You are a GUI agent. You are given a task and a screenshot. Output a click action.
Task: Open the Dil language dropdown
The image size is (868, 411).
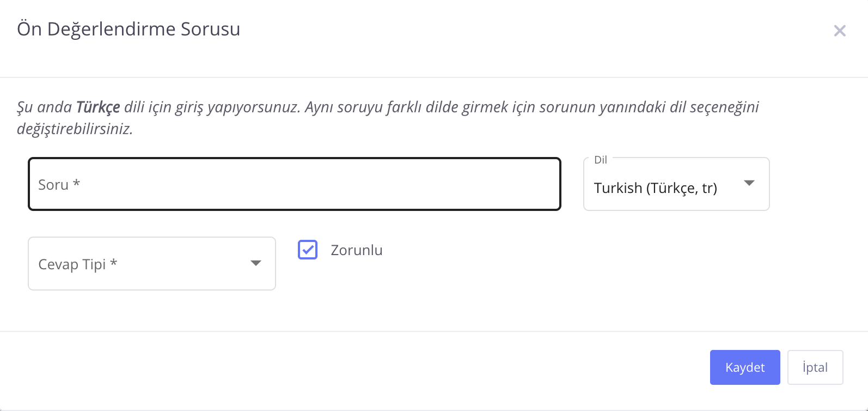click(x=676, y=184)
